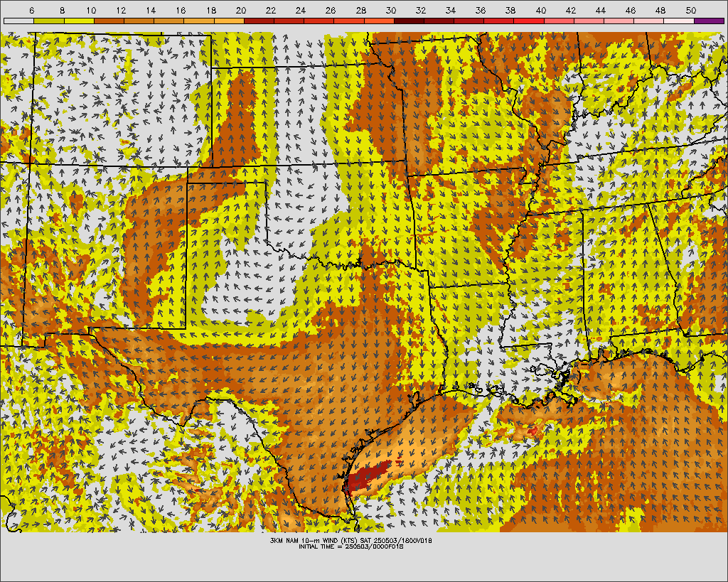728x582 pixels.
Task: Choose the pale pink swatch between 46 and 48
Action: click(649, 21)
